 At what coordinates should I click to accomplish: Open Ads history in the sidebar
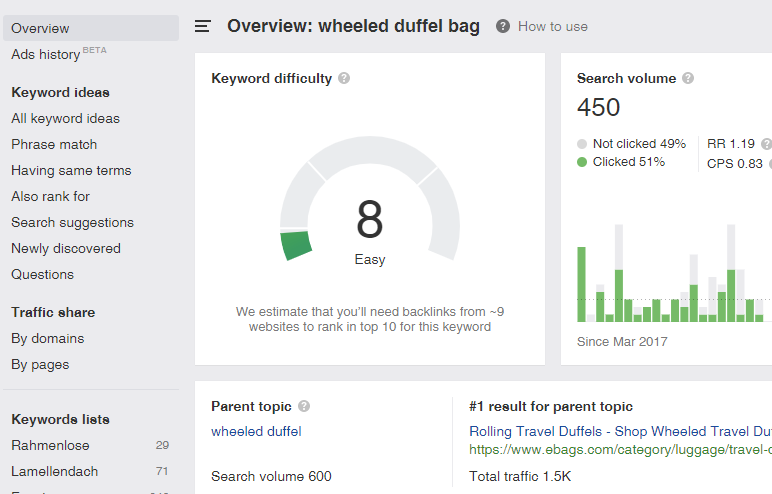click(x=46, y=54)
